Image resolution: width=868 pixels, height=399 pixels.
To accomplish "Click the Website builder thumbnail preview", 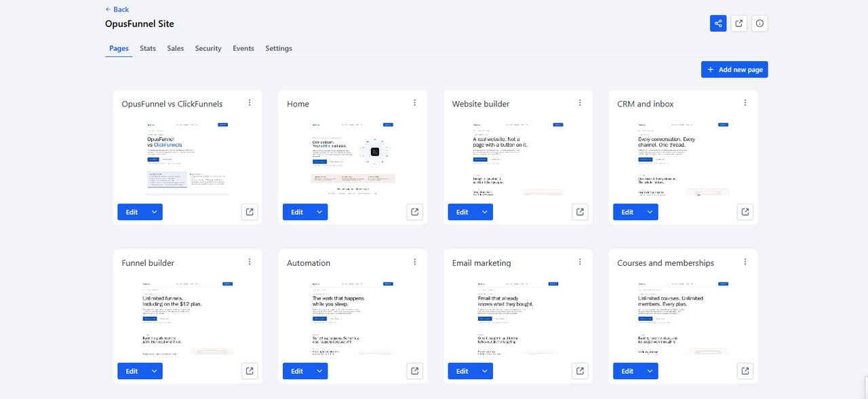I will pyautogui.click(x=518, y=158).
